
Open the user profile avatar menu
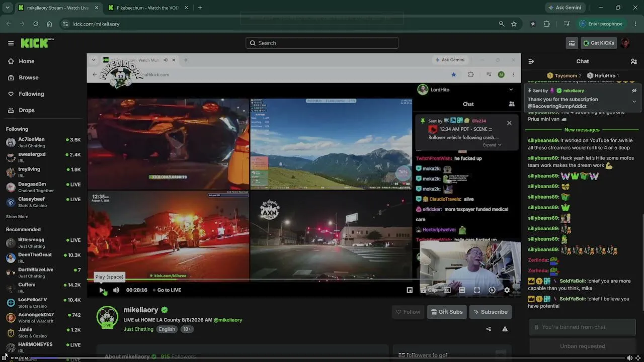pyautogui.click(x=625, y=43)
